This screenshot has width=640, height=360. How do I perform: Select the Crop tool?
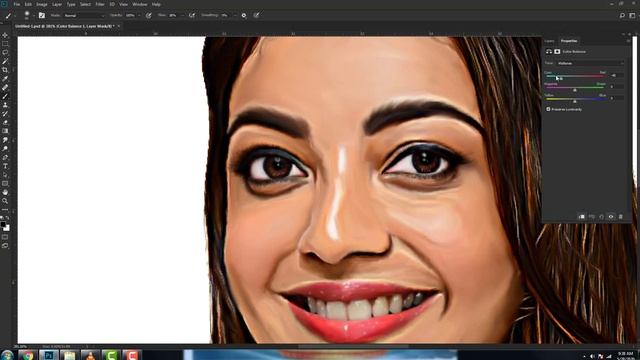tap(5, 70)
